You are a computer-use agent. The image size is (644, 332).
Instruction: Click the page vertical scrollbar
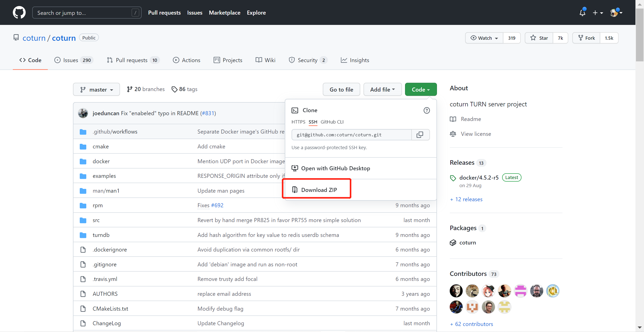pyautogui.click(x=639, y=35)
